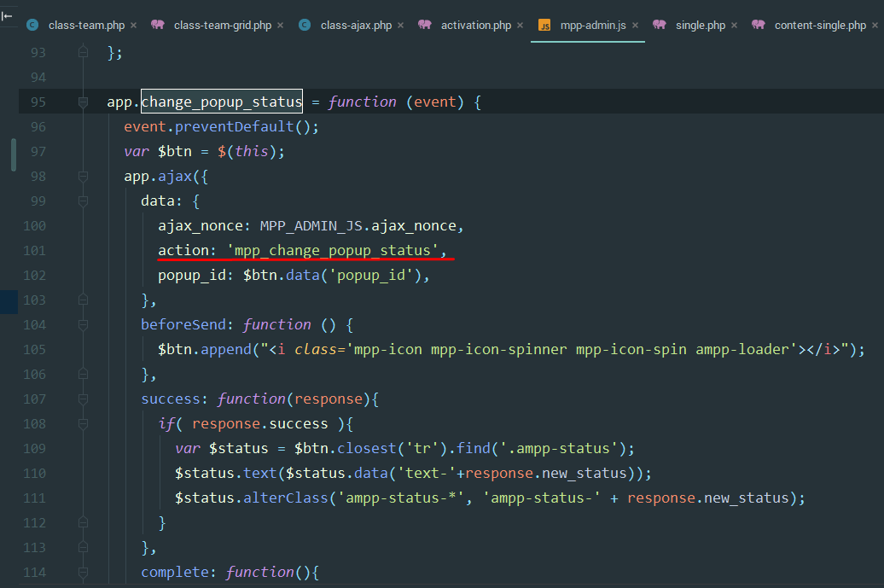Image resolution: width=884 pixels, height=588 pixels.
Task: Click the fold end marker at line 93
Action: 83,52
